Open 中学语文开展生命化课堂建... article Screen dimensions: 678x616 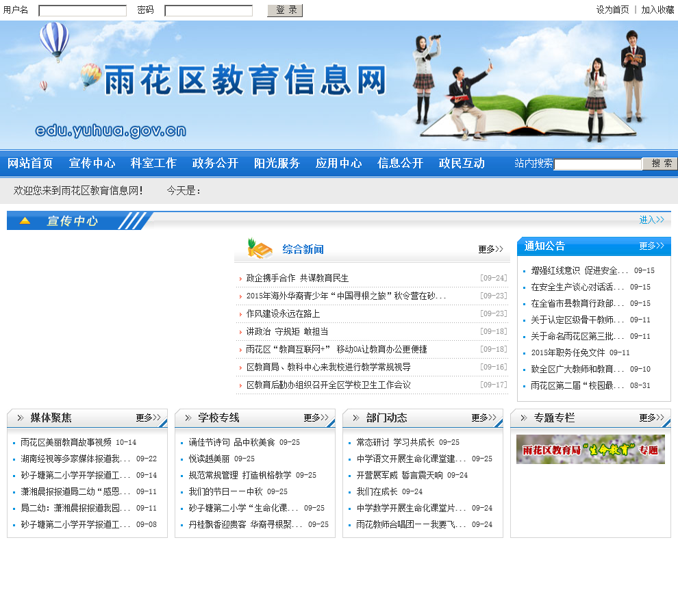pos(411,459)
